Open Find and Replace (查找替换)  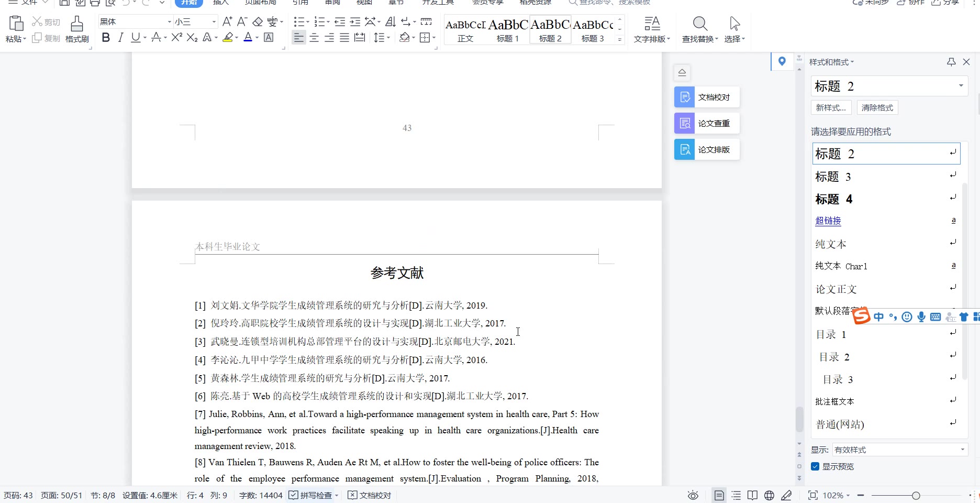[700, 29]
